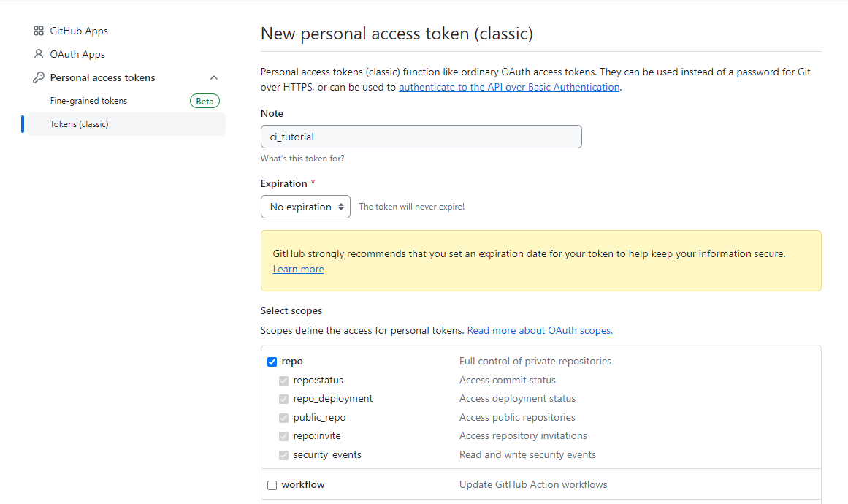
Task: Toggle the repo:status checkbox
Action: pyautogui.click(x=283, y=381)
